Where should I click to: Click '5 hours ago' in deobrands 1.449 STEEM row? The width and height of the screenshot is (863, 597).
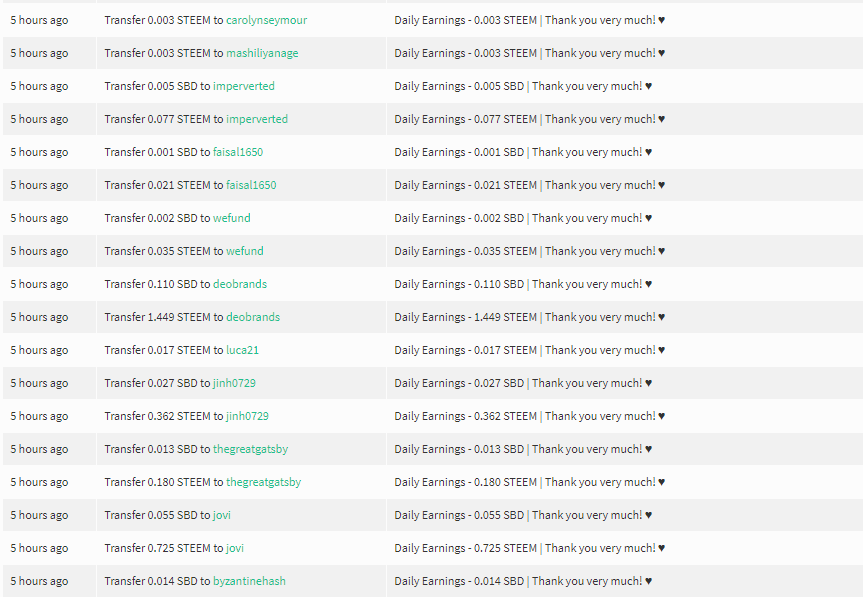click(39, 317)
